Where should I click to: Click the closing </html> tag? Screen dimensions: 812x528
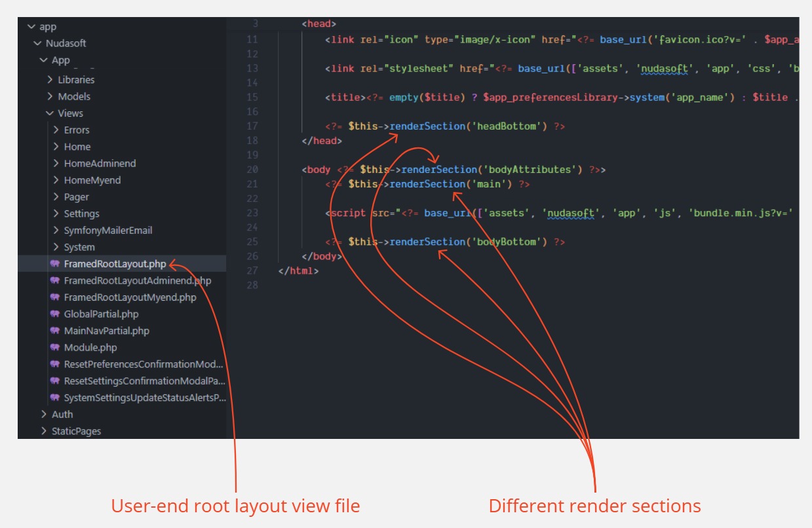299,271
